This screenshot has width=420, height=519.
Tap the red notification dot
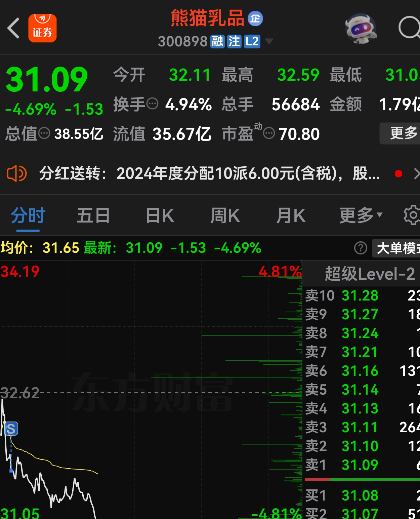[x=398, y=174]
